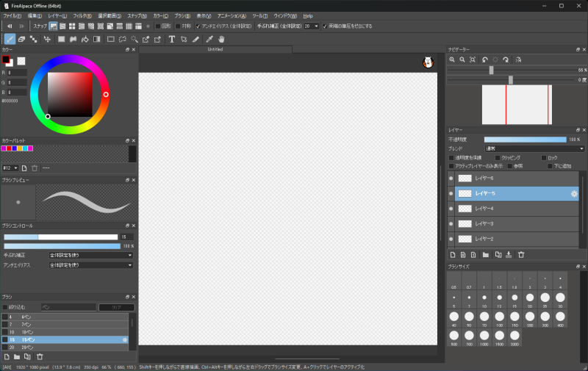
Task: Select the Bucket fill tool
Action: (85, 39)
